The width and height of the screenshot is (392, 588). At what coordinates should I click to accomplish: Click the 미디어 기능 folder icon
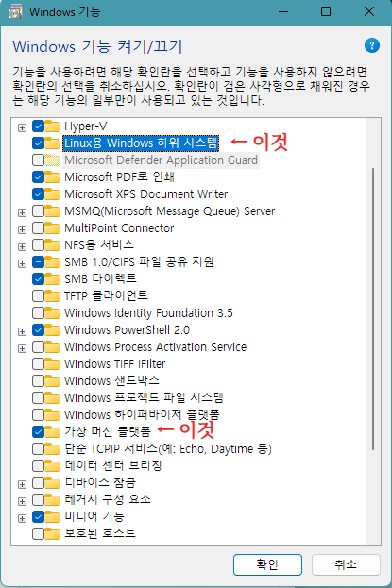(x=52, y=517)
